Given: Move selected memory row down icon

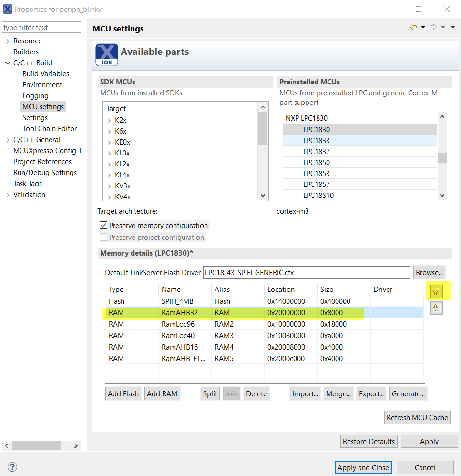Looking at the screenshot, I should 436,308.
